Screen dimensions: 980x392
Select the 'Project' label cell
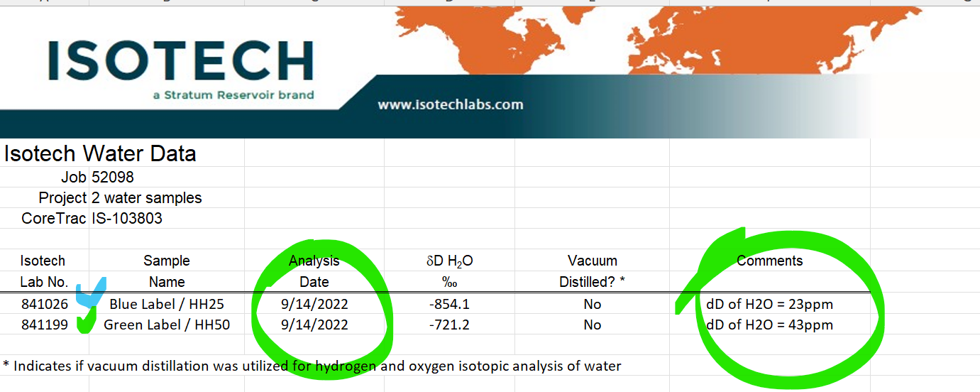(63, 197)
